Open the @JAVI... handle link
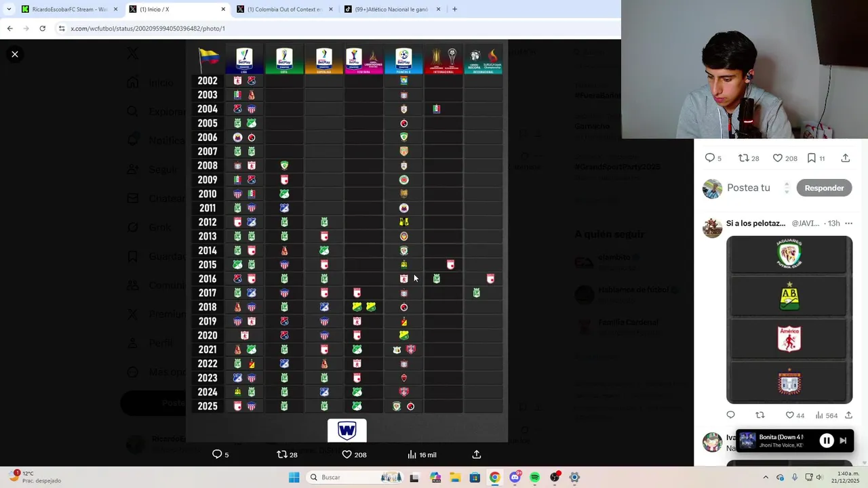Image resolution: width=868 pixels, height=488 pixels. pos(806,223)
